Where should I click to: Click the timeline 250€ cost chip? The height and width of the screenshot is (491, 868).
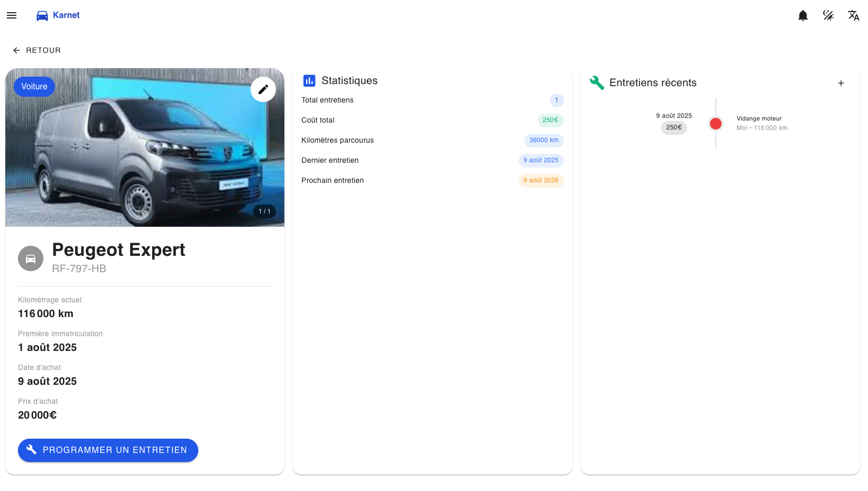pyautogui.click(x=674, y=127)
